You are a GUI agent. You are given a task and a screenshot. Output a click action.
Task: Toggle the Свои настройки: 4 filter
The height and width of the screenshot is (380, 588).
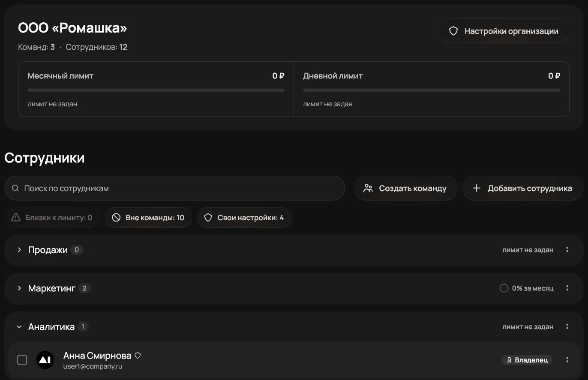244,218
